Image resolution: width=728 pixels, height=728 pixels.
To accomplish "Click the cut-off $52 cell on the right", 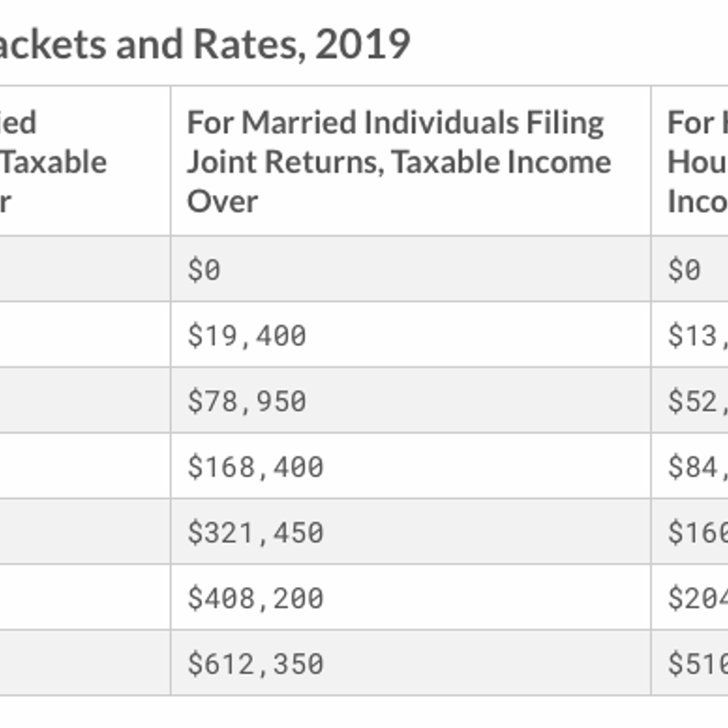I will click(x=696, y=401).
